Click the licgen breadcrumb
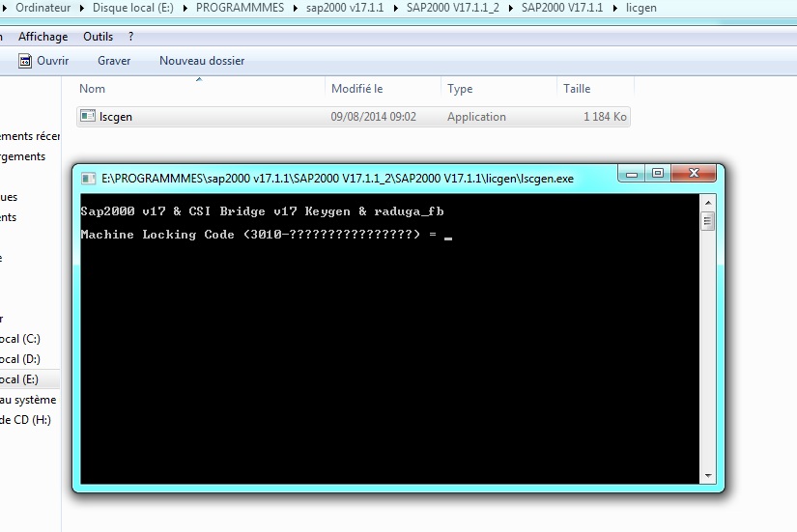Screen dimensions: 797x532 pos(640,8)
